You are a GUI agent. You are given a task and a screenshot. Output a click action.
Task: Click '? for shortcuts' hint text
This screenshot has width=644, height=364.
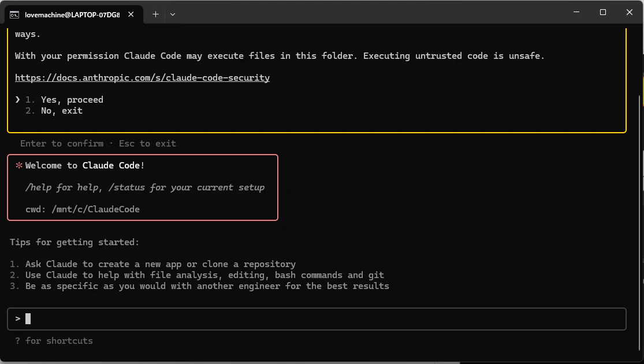coord(54,340)
